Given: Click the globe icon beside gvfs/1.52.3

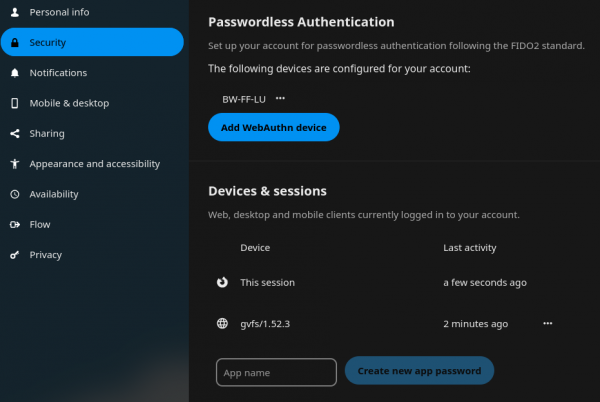Looking at the screenshot, I should 222,324.
